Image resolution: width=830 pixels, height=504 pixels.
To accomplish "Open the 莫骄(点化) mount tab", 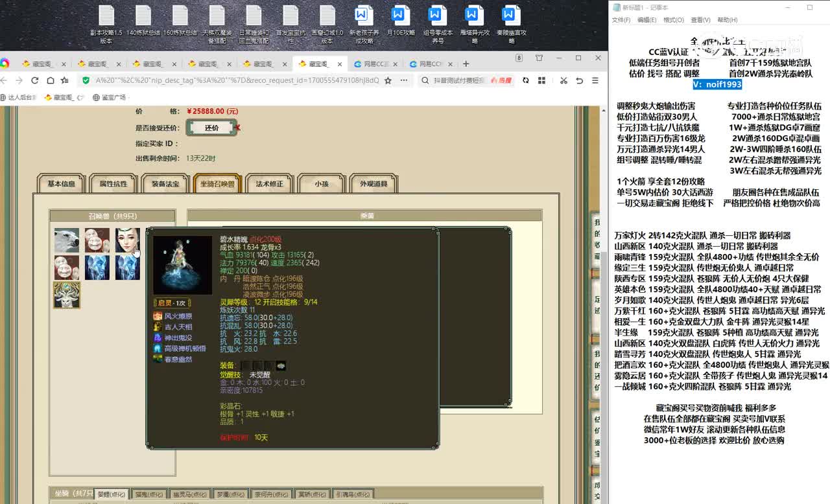I will click(312, 494).
